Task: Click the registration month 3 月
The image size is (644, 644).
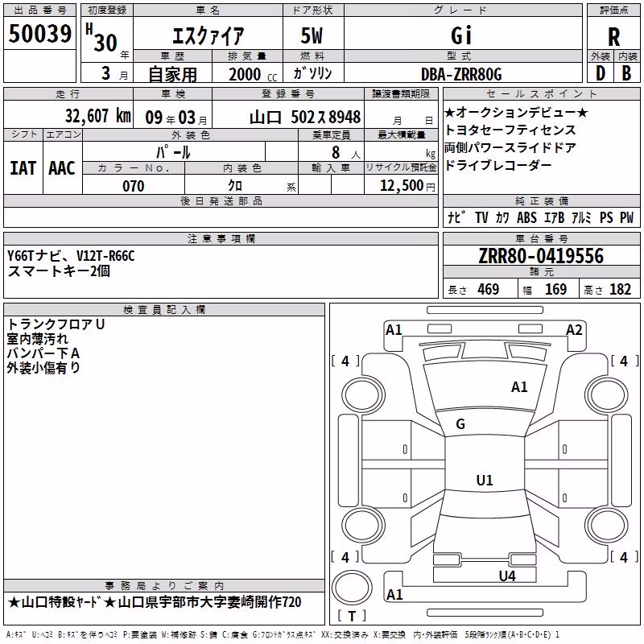Action: [115, 73]
